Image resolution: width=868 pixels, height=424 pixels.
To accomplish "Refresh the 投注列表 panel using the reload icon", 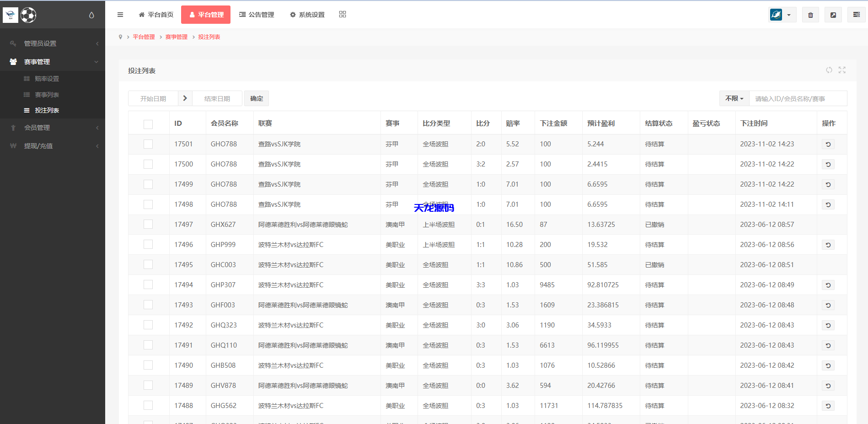I will click(x=829, y=70).
